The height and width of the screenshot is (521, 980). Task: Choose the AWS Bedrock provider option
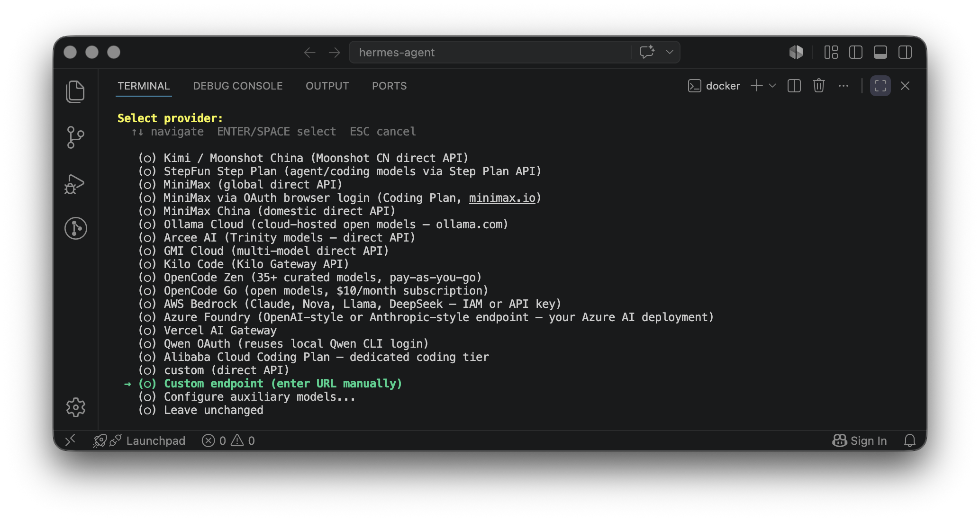(350, 304)
